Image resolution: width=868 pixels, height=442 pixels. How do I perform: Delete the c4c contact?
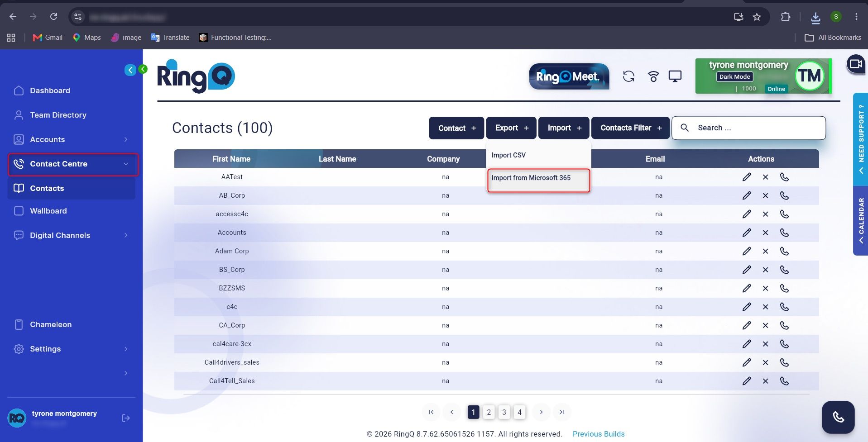(x=765, y=307)
